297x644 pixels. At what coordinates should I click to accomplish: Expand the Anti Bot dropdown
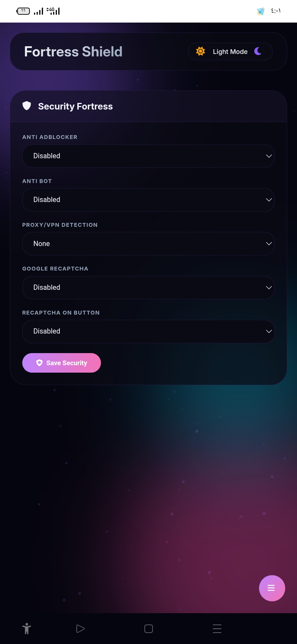148,200
